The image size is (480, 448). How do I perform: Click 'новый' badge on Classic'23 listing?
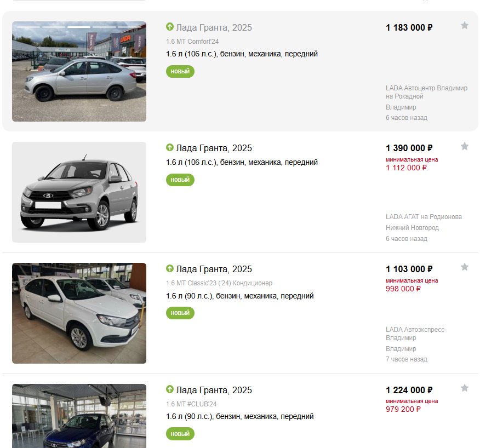tap(180, 313)
